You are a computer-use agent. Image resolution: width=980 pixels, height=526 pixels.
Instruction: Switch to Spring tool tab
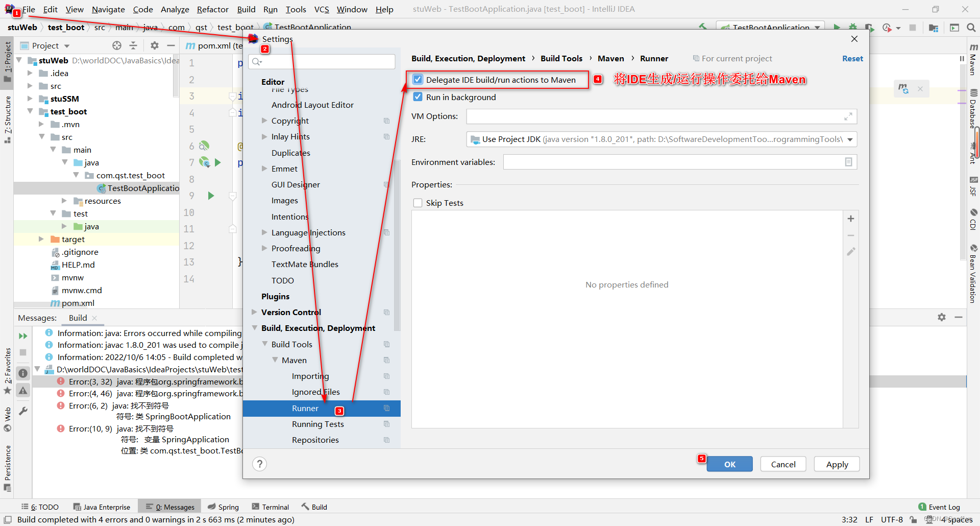pos(223,507)
